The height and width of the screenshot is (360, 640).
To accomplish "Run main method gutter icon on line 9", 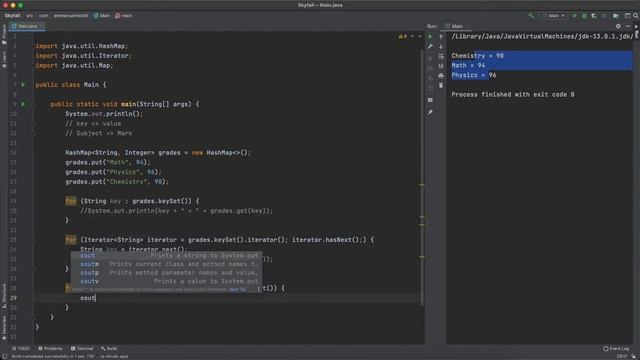I will [x=23, y=104].
